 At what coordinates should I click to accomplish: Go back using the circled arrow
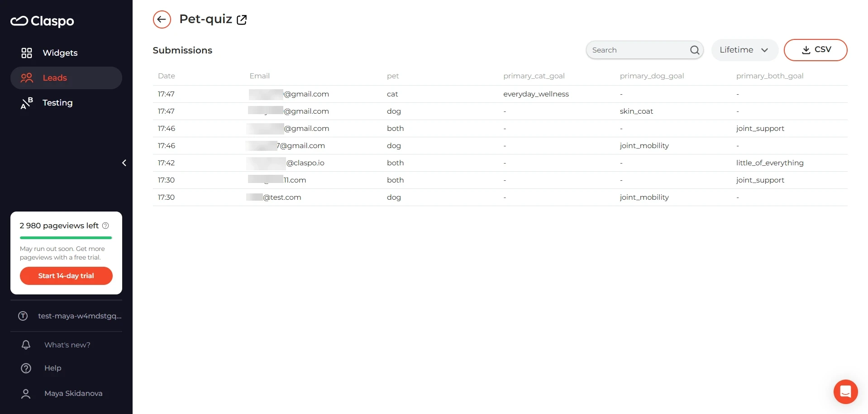tap(162, 19)
